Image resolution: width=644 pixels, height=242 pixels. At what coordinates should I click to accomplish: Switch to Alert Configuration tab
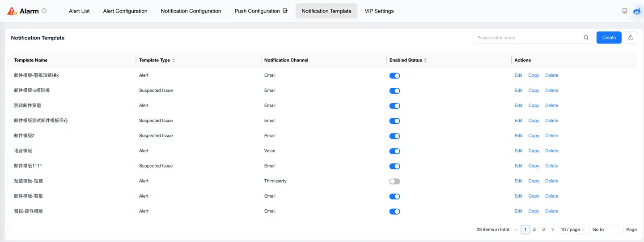(125, 11)
